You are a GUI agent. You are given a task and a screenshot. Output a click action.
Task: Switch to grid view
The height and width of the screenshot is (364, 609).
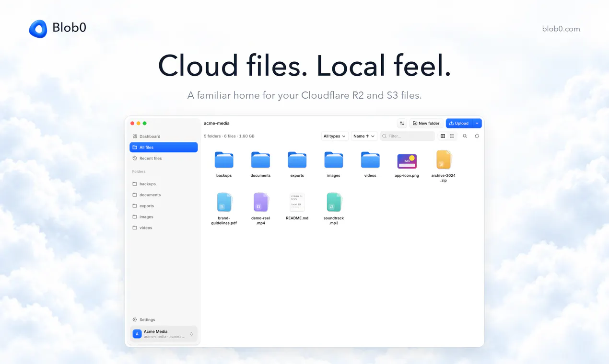[443, 136]
